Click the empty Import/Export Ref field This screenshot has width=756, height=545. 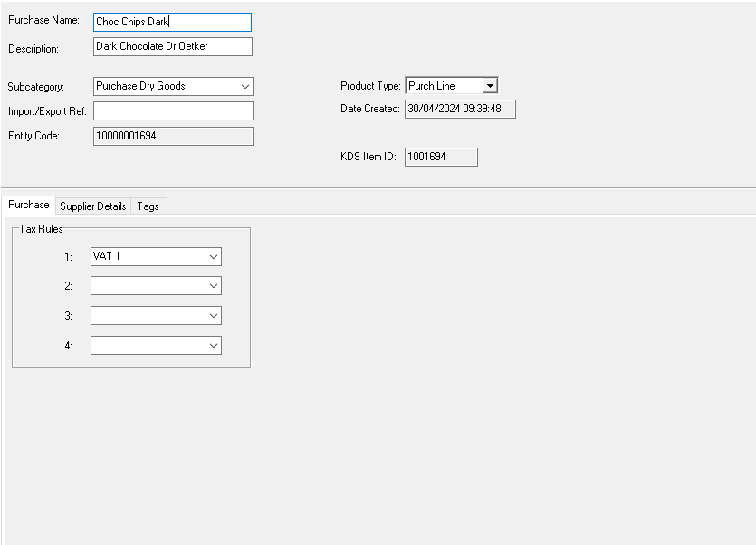173,110
